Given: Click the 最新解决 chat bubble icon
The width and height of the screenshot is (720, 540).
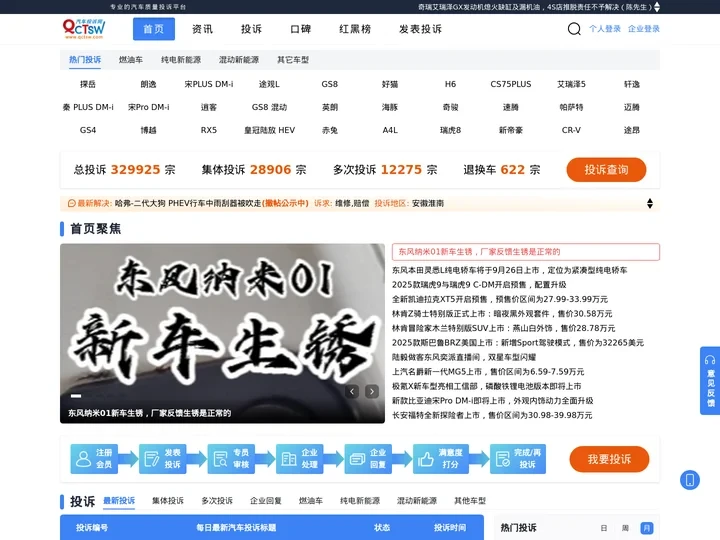Looking at the screenshot, I should click(72, 203).
